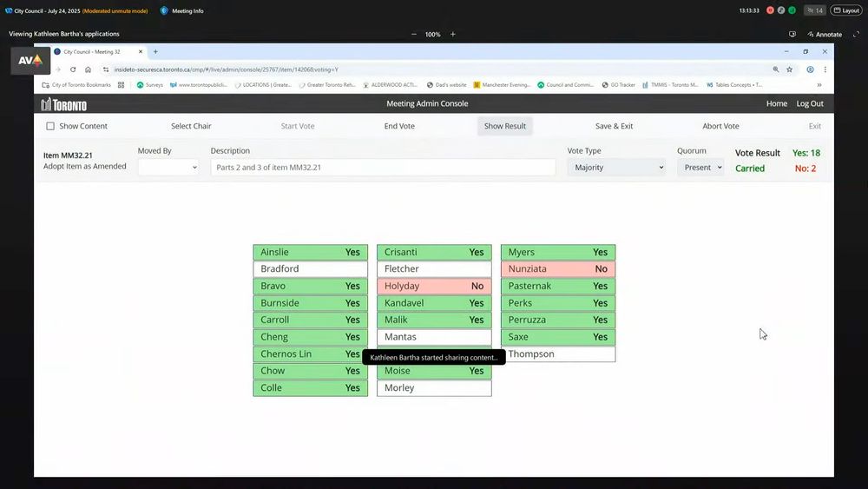Go to Home in the admin console

coord(777,103)
